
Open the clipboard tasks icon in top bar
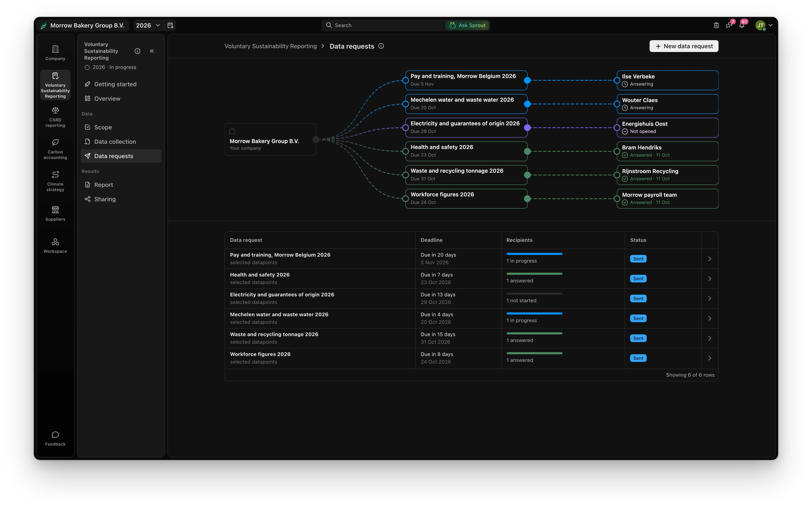pos(716,25)
